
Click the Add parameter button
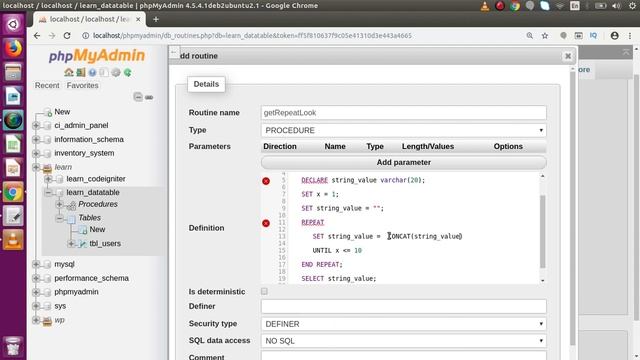point(404,162)
